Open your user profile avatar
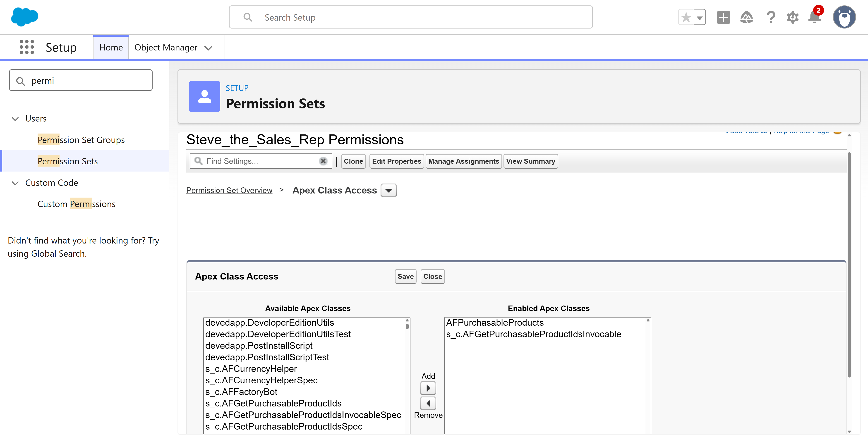The image size is (868, 442). [x=844, y=17]
